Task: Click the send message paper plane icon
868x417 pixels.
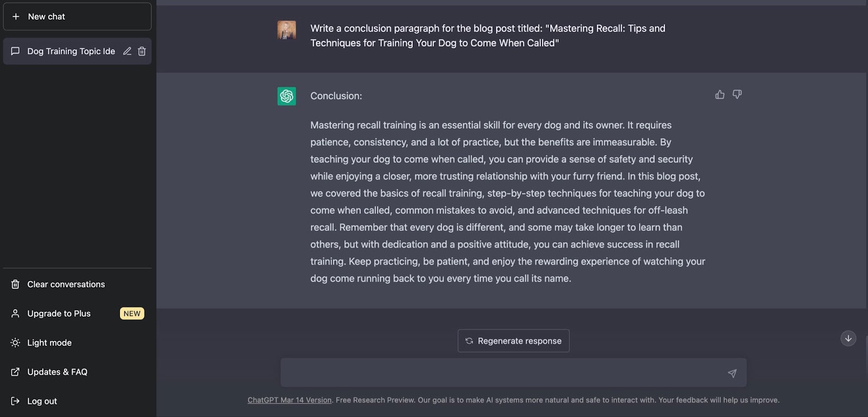Action: click(732, 373)
